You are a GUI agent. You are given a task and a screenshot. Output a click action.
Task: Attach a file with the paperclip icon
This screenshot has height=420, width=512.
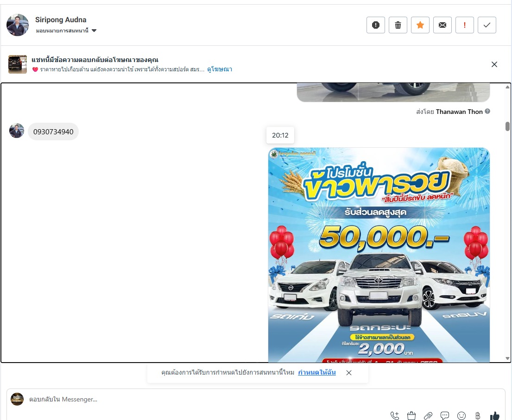click(428, 415)
